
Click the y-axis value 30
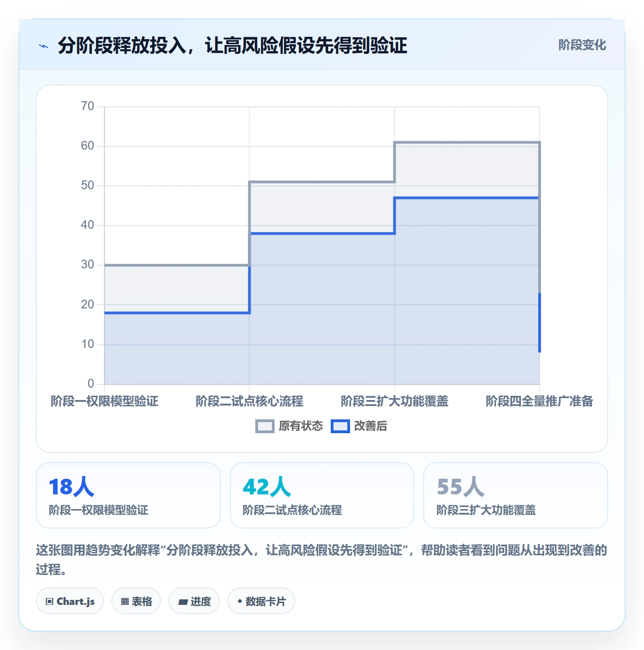tap(87, 265)
